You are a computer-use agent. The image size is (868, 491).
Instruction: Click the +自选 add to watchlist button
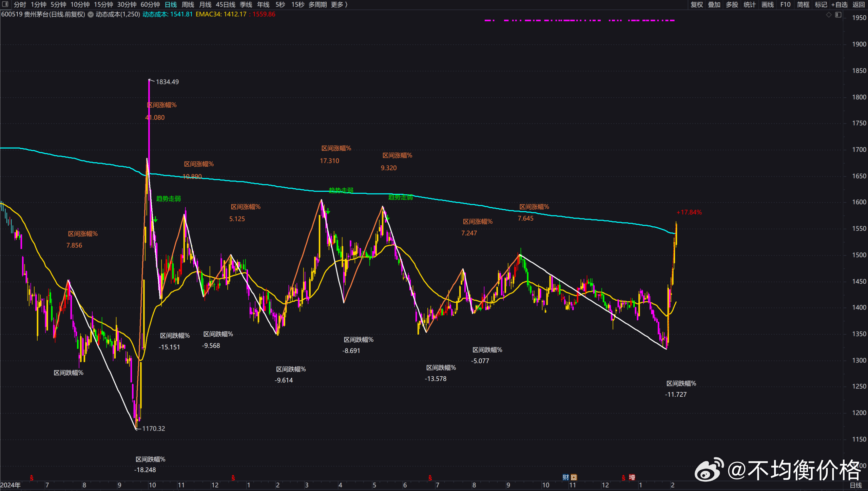839,4
